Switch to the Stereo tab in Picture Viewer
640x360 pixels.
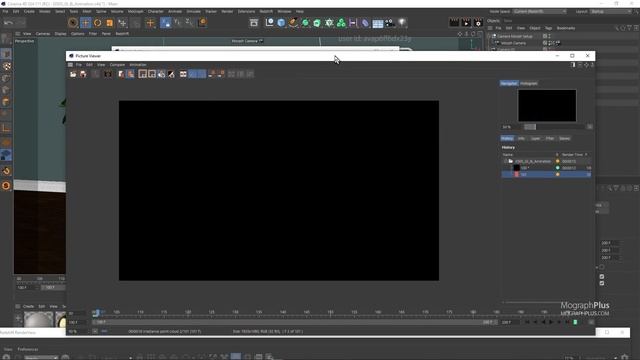click(564, 138)
